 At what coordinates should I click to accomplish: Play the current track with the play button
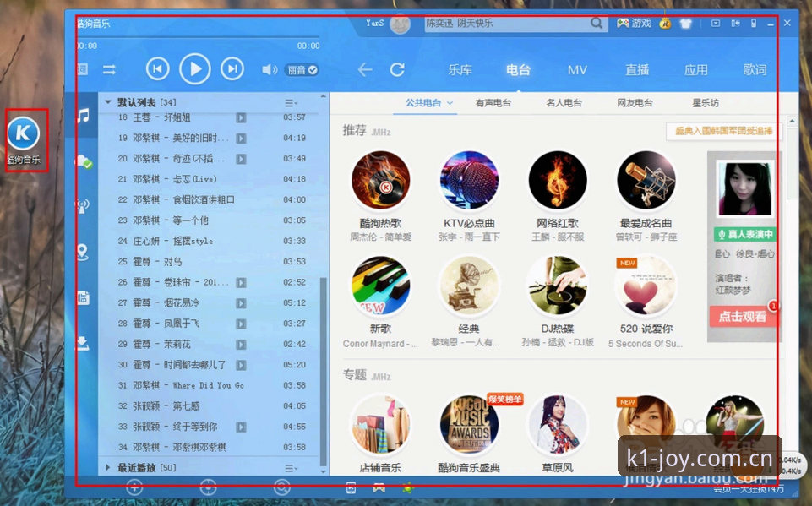click(194, 69)
